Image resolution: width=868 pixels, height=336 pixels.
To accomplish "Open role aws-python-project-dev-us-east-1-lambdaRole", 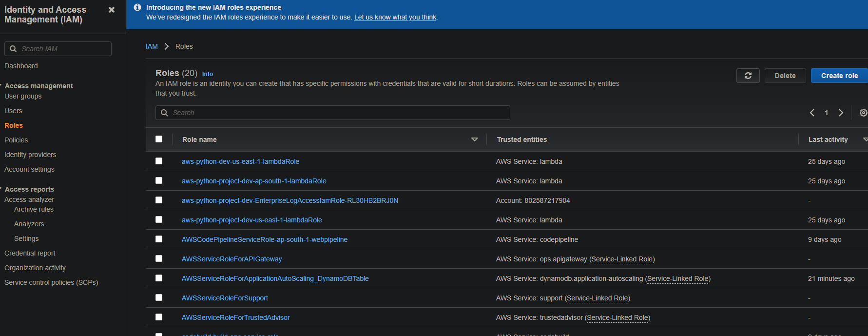I will click(x=252, y=220).
